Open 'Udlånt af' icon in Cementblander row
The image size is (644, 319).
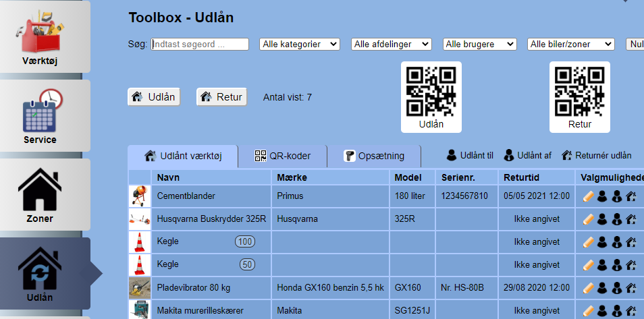pos(616,196)
